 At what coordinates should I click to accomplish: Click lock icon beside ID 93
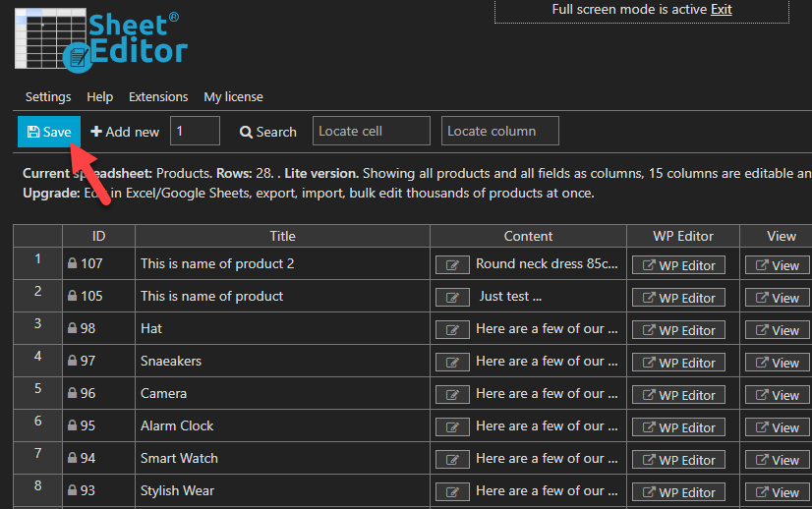point(72,490)
